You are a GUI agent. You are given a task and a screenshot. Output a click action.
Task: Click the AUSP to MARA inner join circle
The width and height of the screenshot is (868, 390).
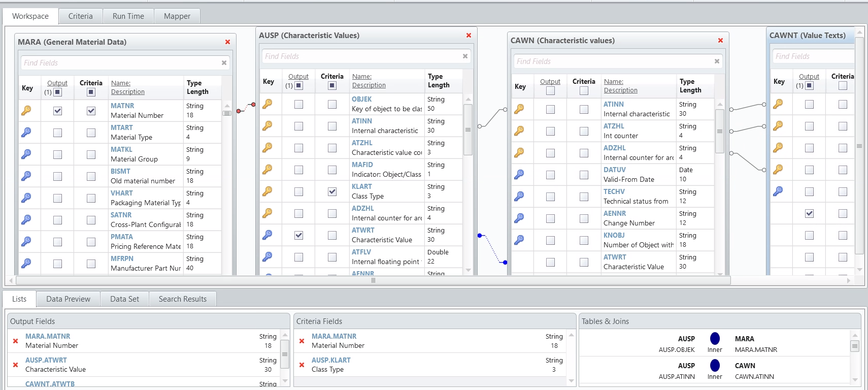click(x=715, y=338)
